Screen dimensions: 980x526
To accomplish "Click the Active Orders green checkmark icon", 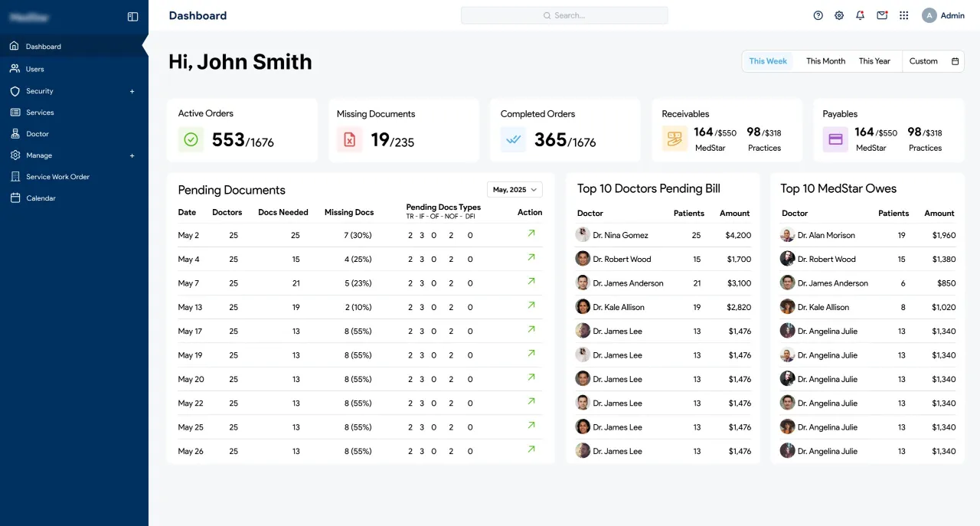I will coord(191,139).
